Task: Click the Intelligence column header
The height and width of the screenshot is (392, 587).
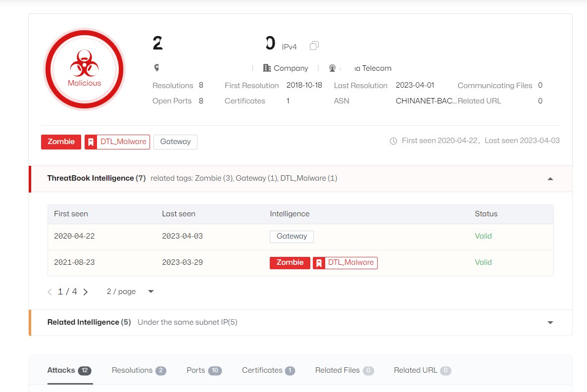Action: pyautogui.click(x=290, y=214)
